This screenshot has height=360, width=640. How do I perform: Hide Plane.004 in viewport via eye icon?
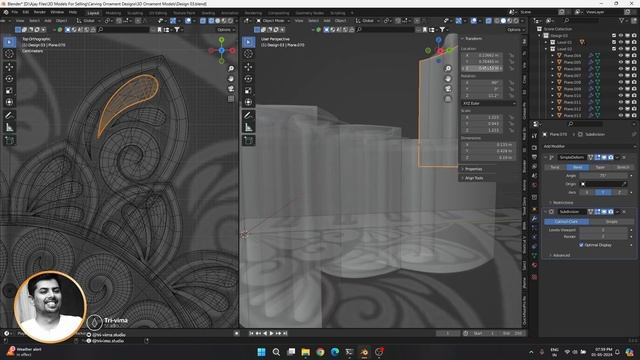click(620, 55)
